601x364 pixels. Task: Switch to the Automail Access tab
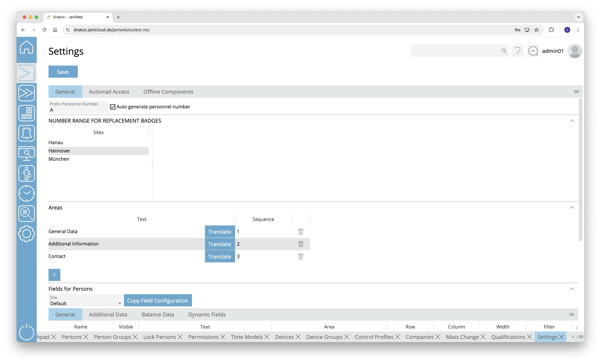pos(109,92)
